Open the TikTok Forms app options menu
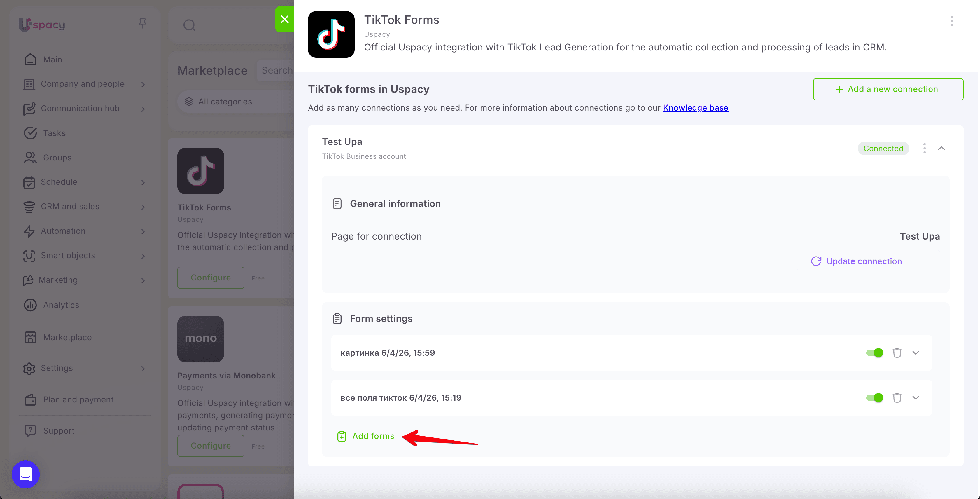The image size is (980, 499). click(x=952, y=21)
